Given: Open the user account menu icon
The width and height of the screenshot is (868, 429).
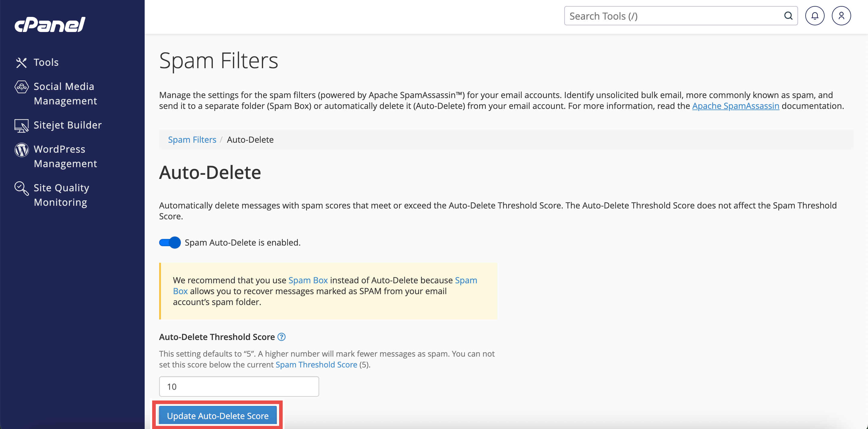Looking at the screenshot, I should (x=841, y=16).
